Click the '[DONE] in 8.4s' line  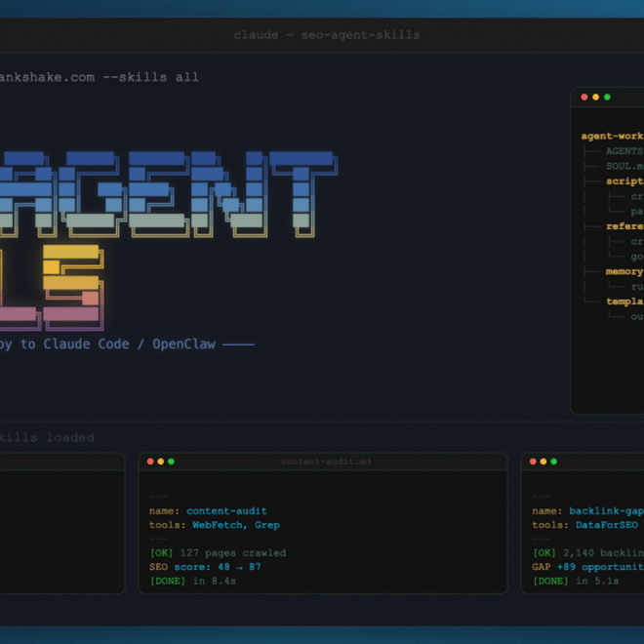click(x=192, y=581)
